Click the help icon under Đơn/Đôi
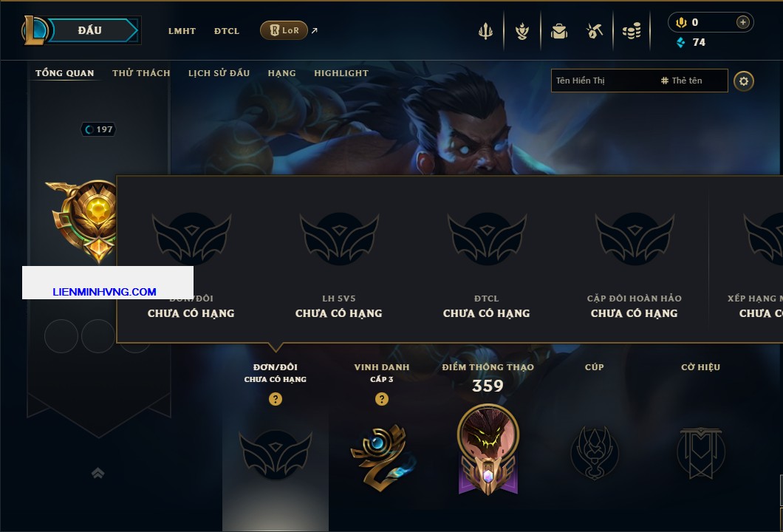The image size is (783, 532). (275, 398)
